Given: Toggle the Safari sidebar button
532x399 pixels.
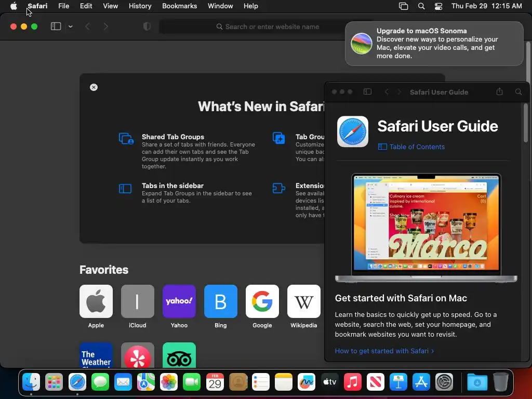Looking at the screenshot, I should pyautogui.click(x=56, y=26).
